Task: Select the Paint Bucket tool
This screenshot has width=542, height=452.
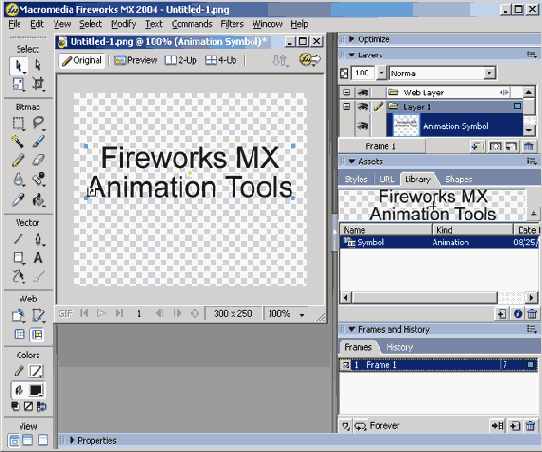Action: pyautogui.click(x=38, y=200)
